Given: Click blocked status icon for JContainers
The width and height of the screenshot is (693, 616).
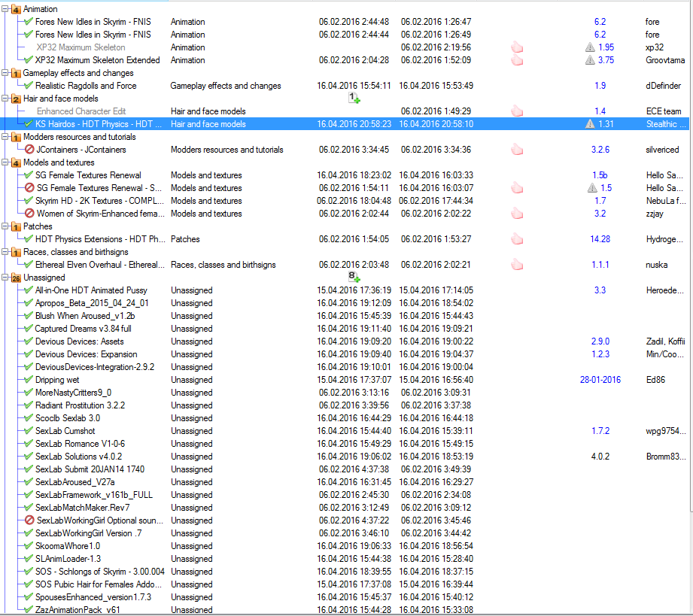Looking at the screenshot, I should (x=29, y=150).
